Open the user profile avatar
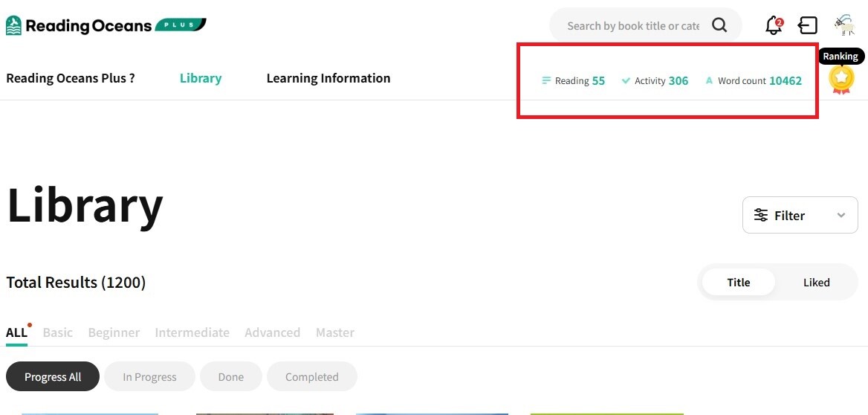Viewport: 868px width, 415px height. pos(843,25)
